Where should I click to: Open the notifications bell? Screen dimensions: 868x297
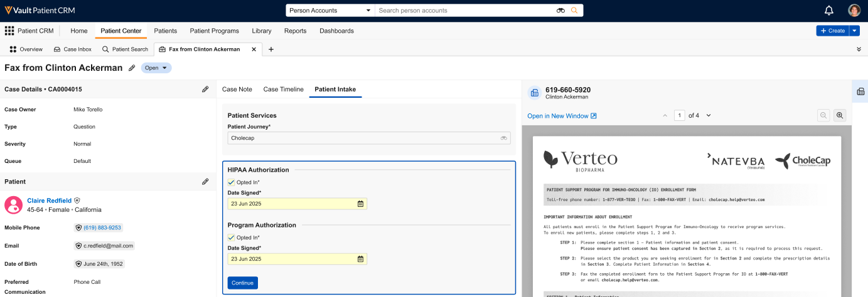coord(828,11)
